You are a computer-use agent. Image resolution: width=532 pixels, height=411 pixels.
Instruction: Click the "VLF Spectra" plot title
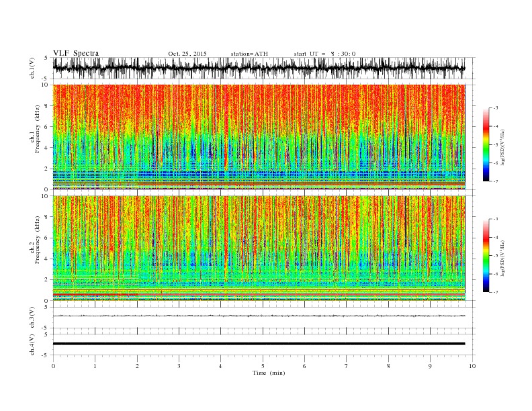(76, 53)
